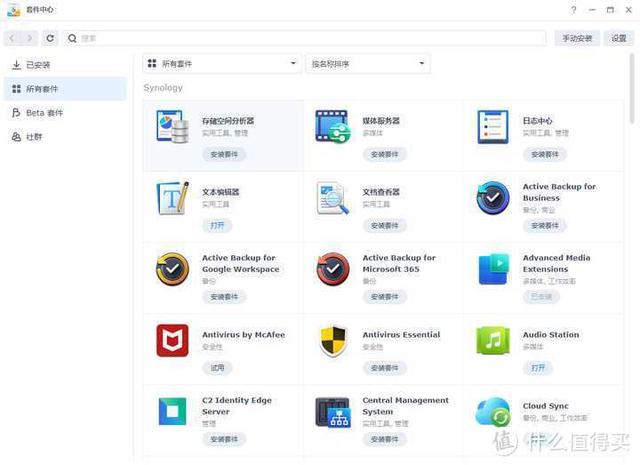The image size is (640, 465).
Task: Click the Log Center (日志中心) package icon
Action: coord(493,127)
